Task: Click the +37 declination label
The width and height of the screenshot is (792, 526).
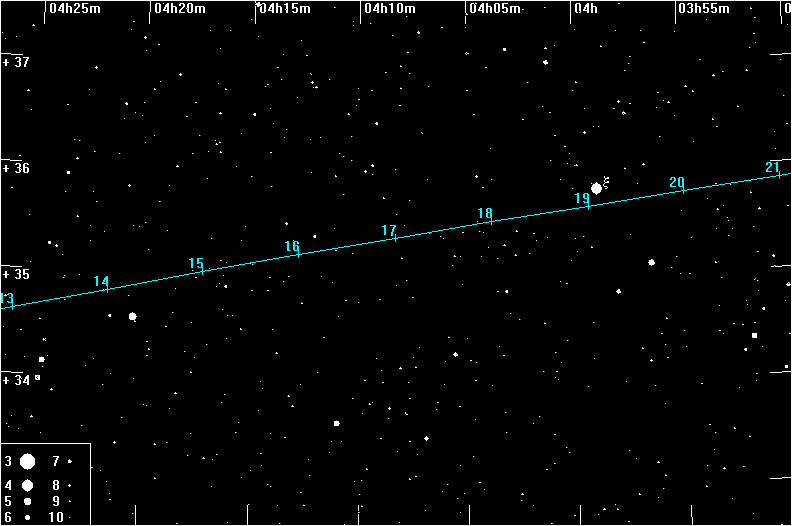Action: [17, 62]
